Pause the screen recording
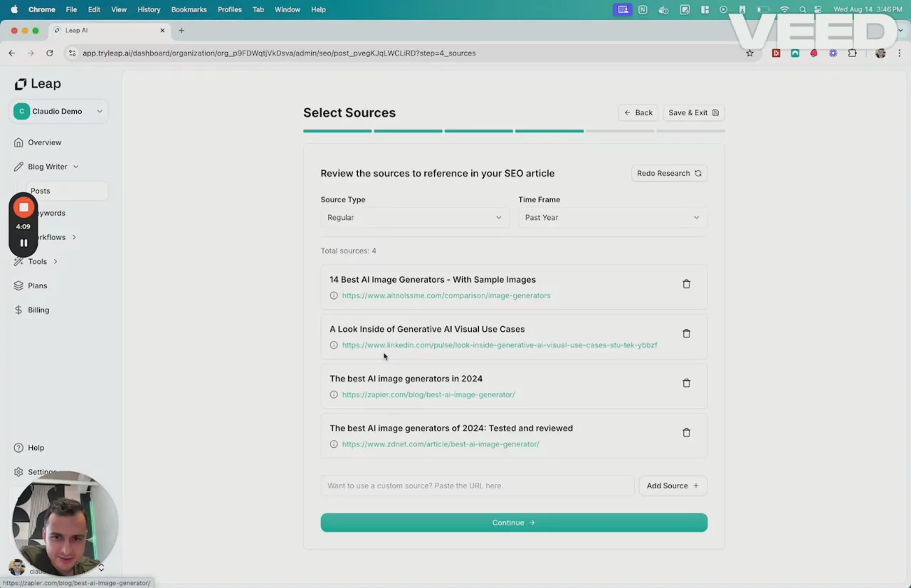911x588 pixels. coord(23,243)
